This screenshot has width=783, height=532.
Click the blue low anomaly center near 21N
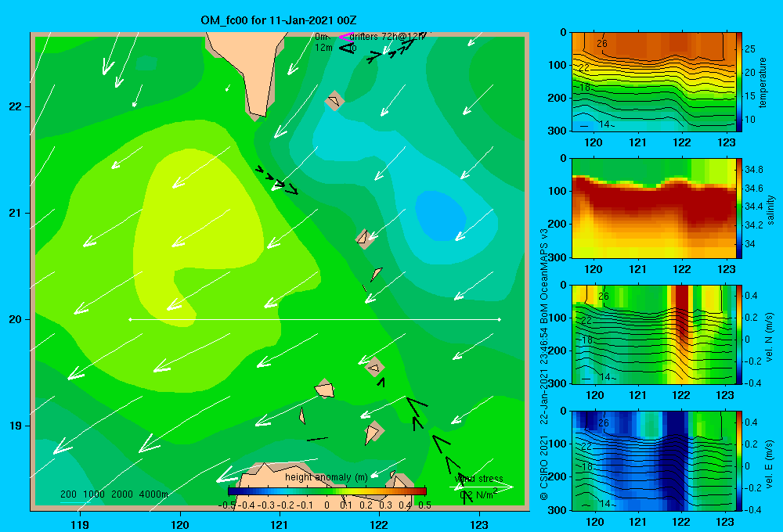[x=440, y=216]
